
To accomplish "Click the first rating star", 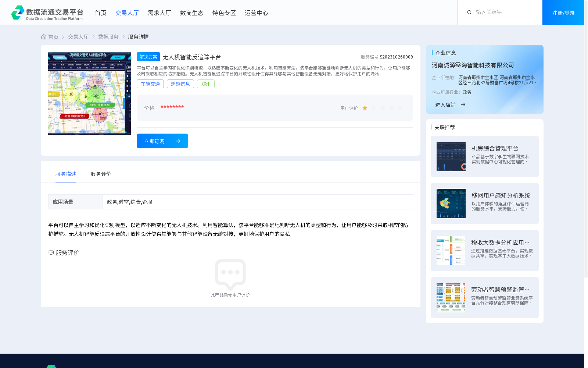I will pyautogui.click(x=365, y=108).
